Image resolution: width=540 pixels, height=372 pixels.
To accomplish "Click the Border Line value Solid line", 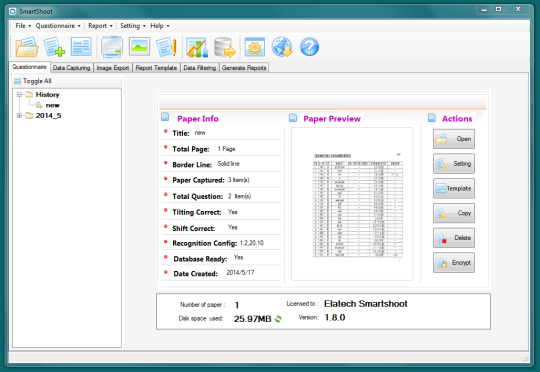I will coord(228,164).
